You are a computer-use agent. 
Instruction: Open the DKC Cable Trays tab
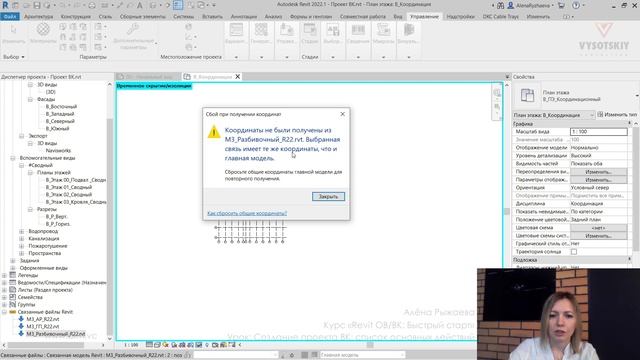[x=501, y=17]
